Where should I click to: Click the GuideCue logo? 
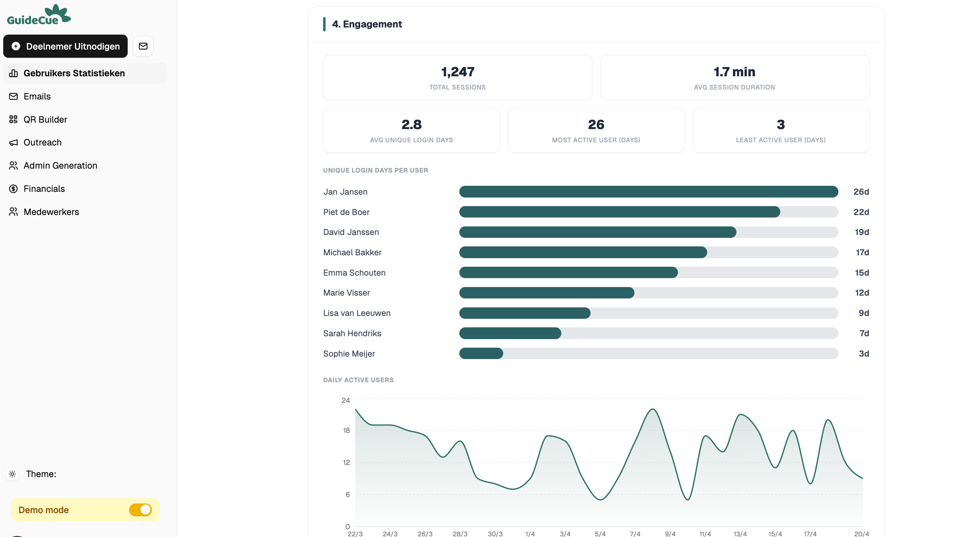[x=39, y=14]
